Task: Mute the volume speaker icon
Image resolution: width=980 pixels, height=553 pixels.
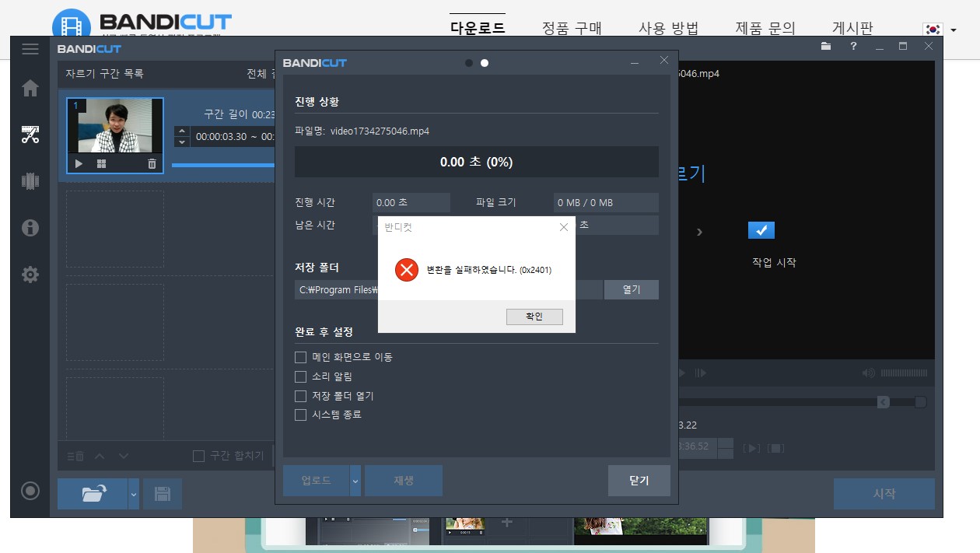Action: [869, 373]
